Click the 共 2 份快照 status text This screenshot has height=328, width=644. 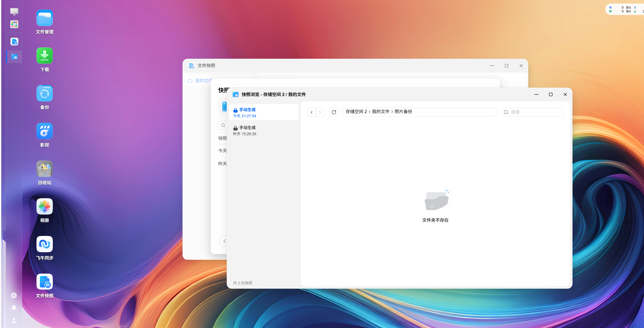[x=243, y=283]
